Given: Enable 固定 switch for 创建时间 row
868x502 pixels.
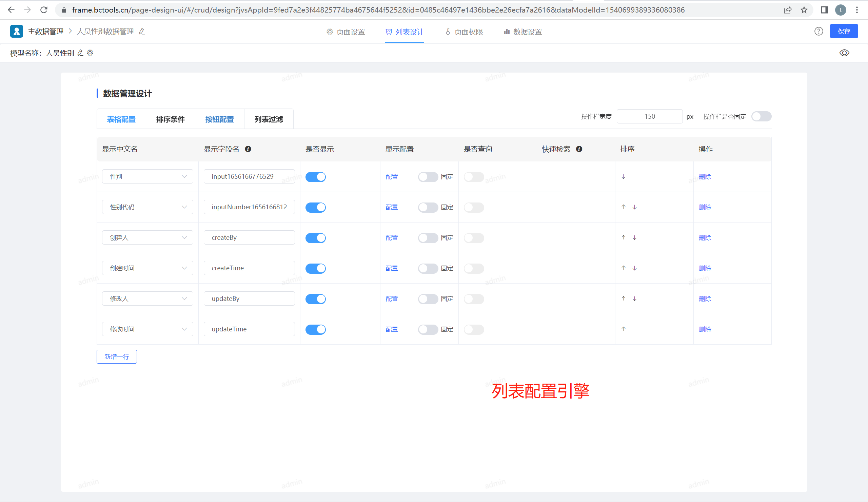Looking at the screenshot, I should [428, 268].
